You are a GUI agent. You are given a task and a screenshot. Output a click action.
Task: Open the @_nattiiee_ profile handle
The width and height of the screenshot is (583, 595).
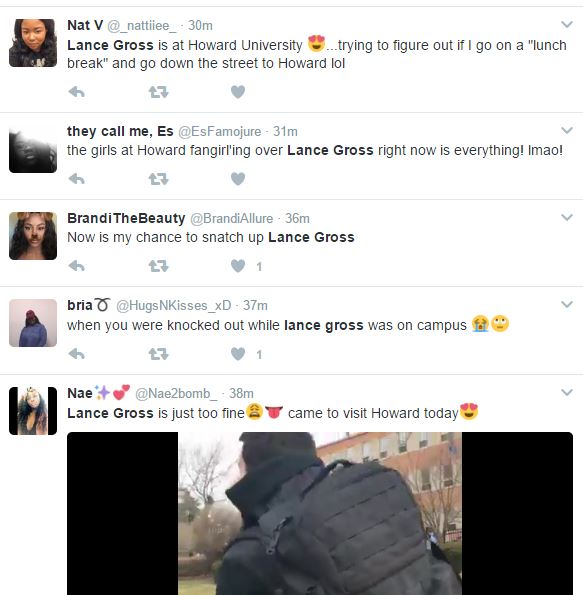tap(141, 25)
